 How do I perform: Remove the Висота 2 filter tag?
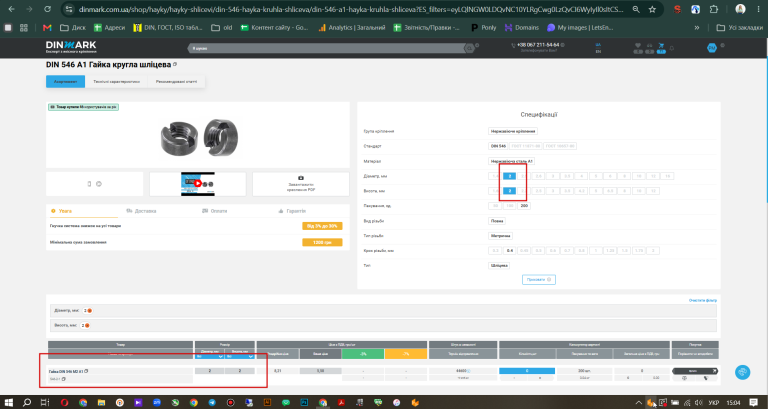pyautogui.click(x=87, y=325)
